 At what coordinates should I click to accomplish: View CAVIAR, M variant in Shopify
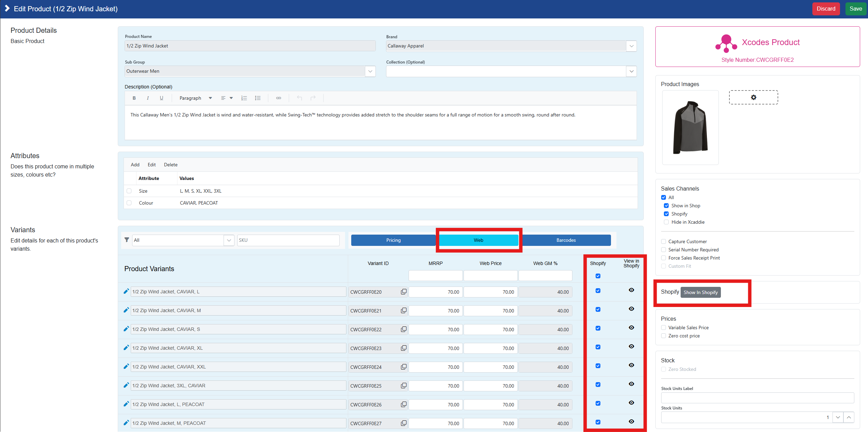(x=631, y=309)
